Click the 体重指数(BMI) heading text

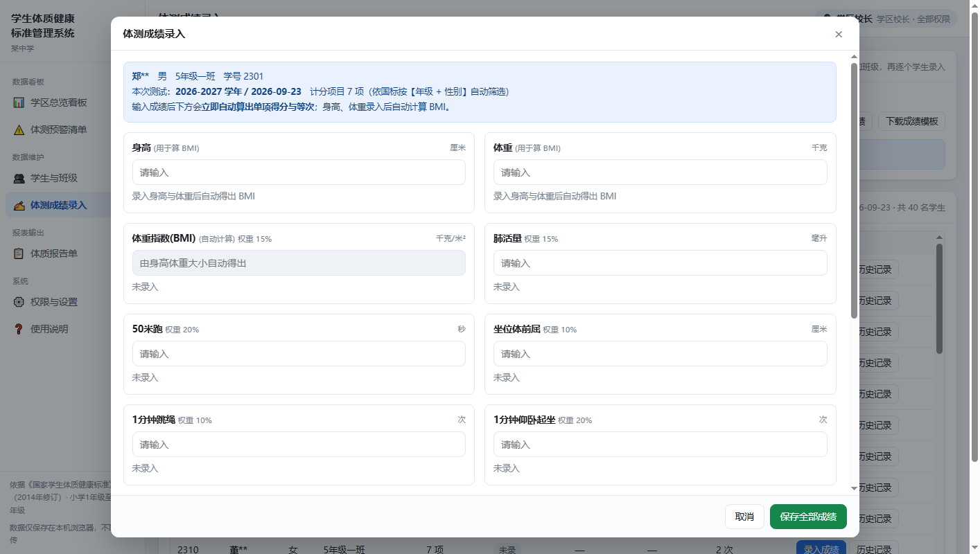point(164,238)
